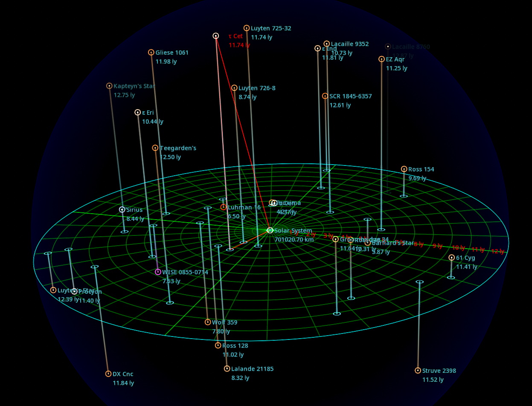Click the "11.25 ly" distance value
Viewport: 532px width, 406px height.
(397, 68)
